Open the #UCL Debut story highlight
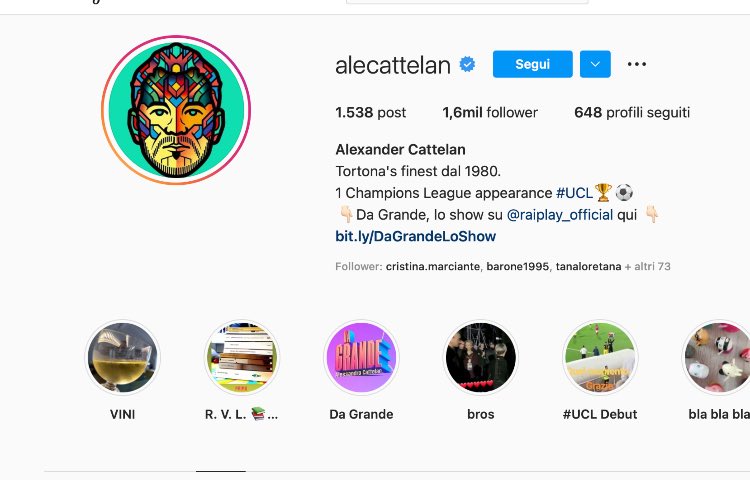This screenshot has height=480, width=750. tap(600, 358)
